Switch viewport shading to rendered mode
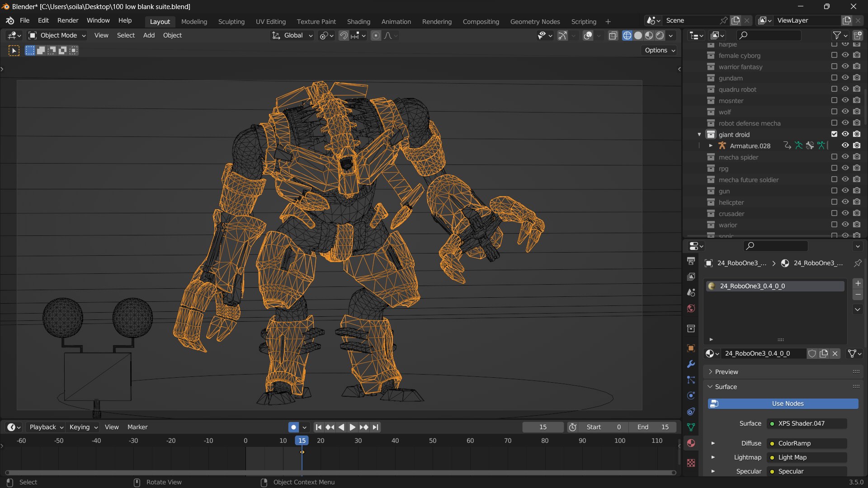Image resolution: width=868 pixels, height=488 pixels. 660,36
